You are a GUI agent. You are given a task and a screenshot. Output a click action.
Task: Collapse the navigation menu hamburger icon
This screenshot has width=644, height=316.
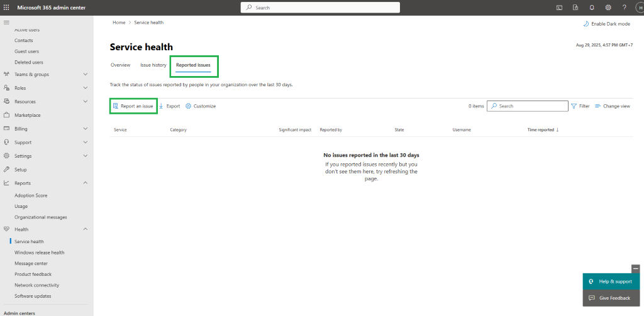coord(6,22)
